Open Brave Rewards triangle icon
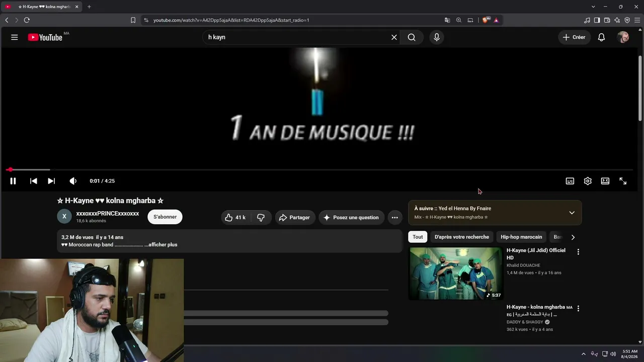644x362 pixels. tap(496, 20)
